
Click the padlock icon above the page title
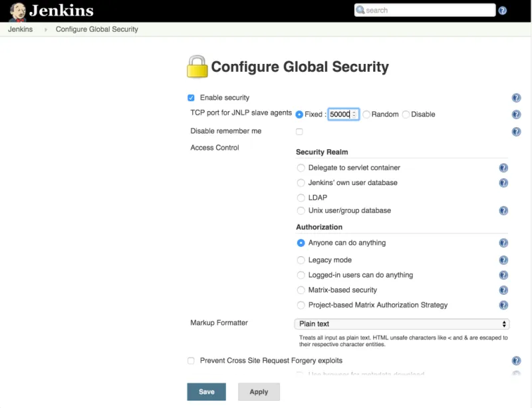pos(196,66)
